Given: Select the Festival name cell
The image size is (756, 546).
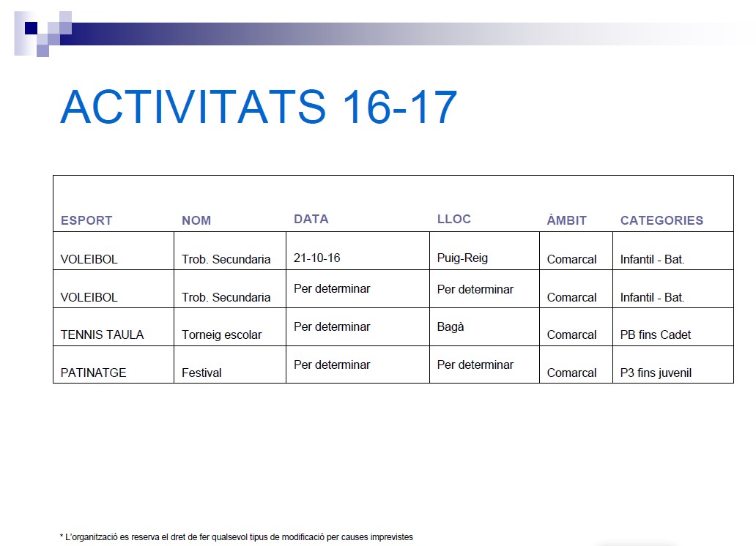Looking at the screenshot, I should coord(201,373).
